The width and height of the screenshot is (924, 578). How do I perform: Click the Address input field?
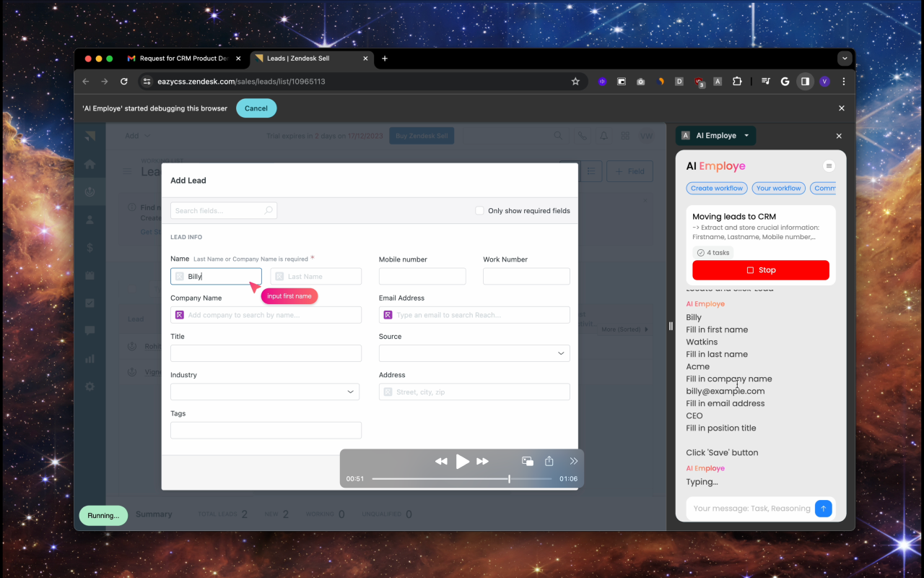474,392
